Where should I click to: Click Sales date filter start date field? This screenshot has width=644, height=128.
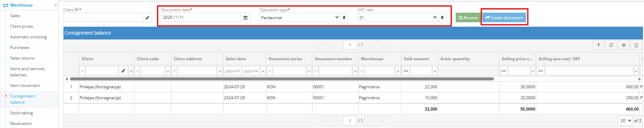tap(233, 71)
